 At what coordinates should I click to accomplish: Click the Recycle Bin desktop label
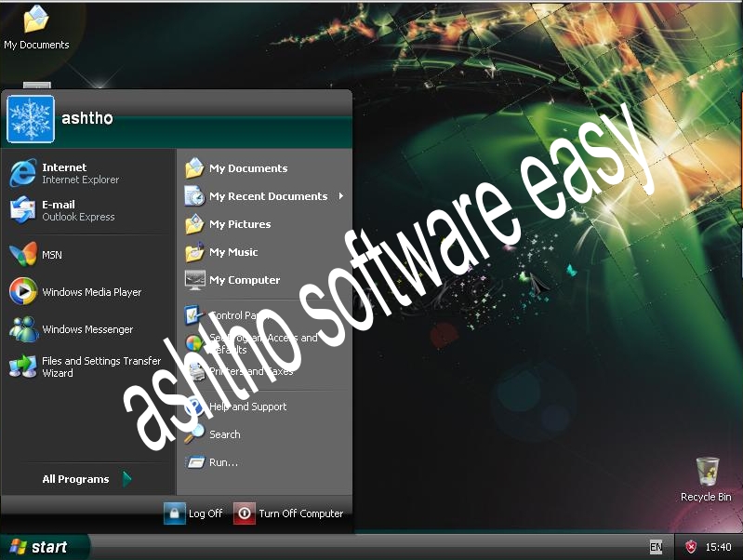pyautogui.click(x=706, y=497)
